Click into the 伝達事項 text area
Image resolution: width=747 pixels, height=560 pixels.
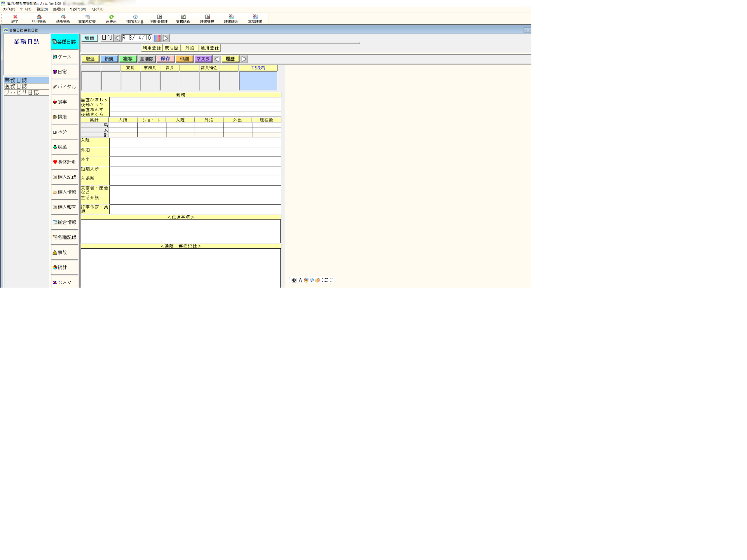coord(180,231)
